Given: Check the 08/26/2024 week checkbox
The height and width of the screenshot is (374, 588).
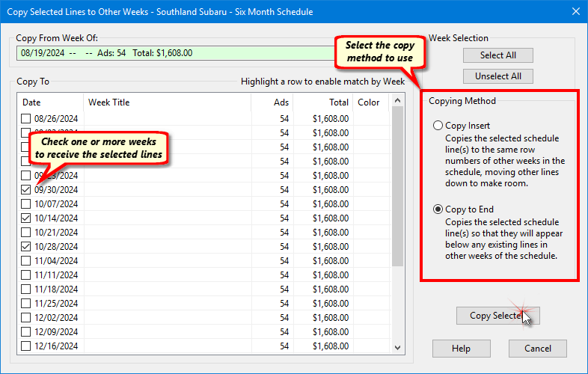Looking at the screenshot, I should tap(25, 118).
